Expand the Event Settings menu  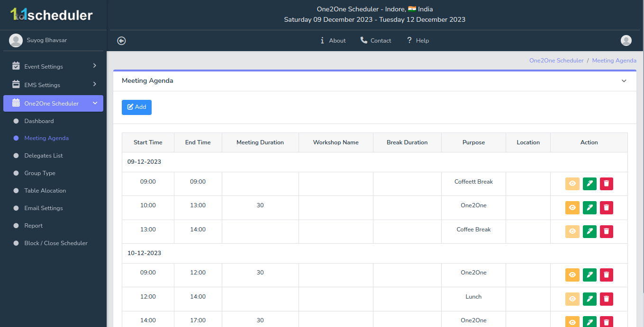point(53,67)
